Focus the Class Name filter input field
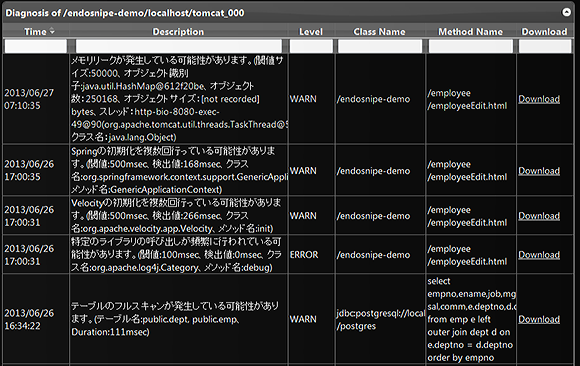 coord(380,46)
